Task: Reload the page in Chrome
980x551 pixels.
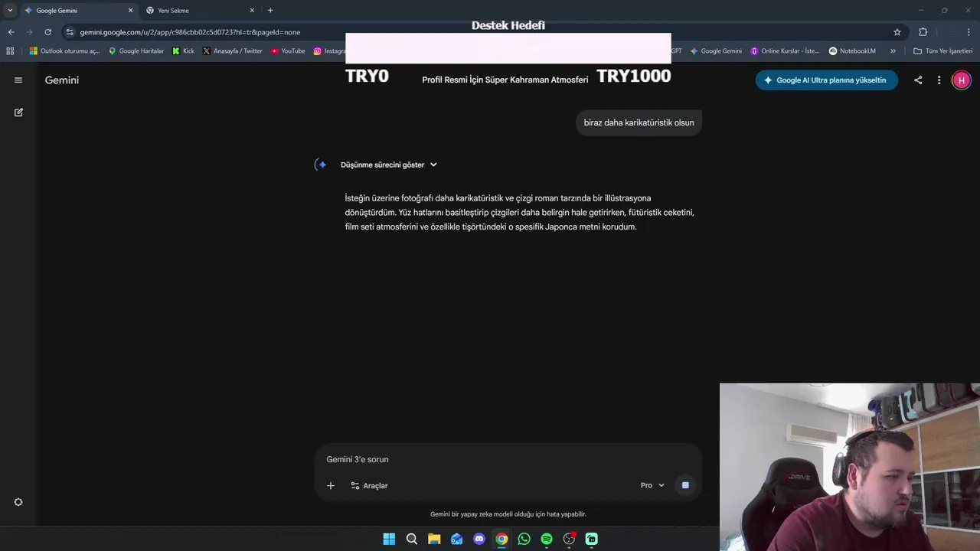Action: tap(47, 32)
